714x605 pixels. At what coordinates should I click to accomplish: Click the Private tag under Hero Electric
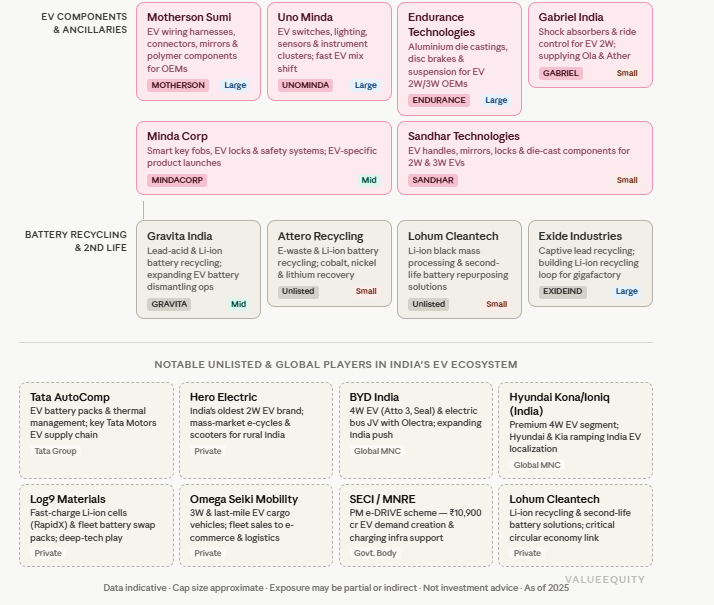pos(208,451)
